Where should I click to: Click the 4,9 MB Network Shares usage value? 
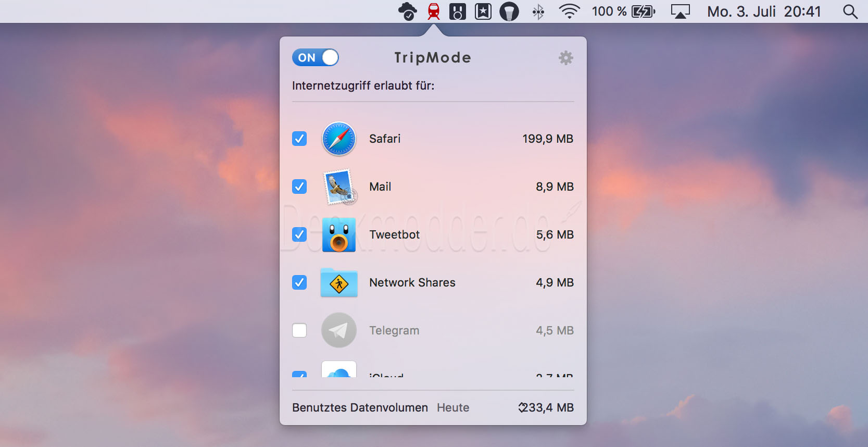(x=555, y=282)
